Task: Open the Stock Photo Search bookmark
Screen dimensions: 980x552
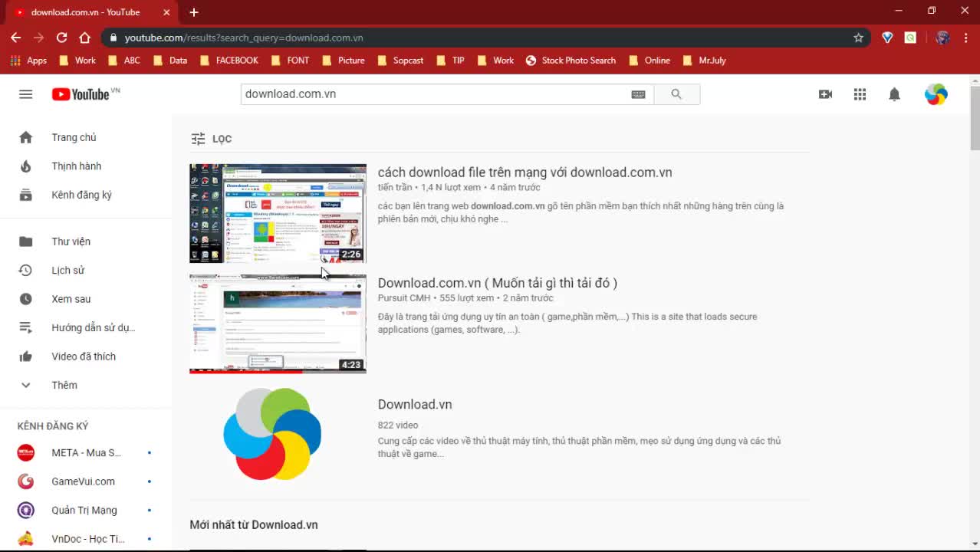Action: [571, 61]
